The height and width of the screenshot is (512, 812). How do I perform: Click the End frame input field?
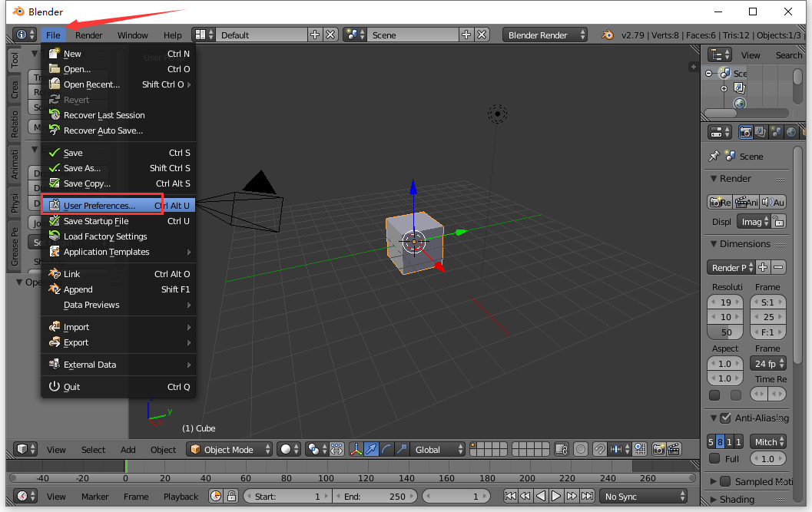pyautogui.click(x=375, y=496)
